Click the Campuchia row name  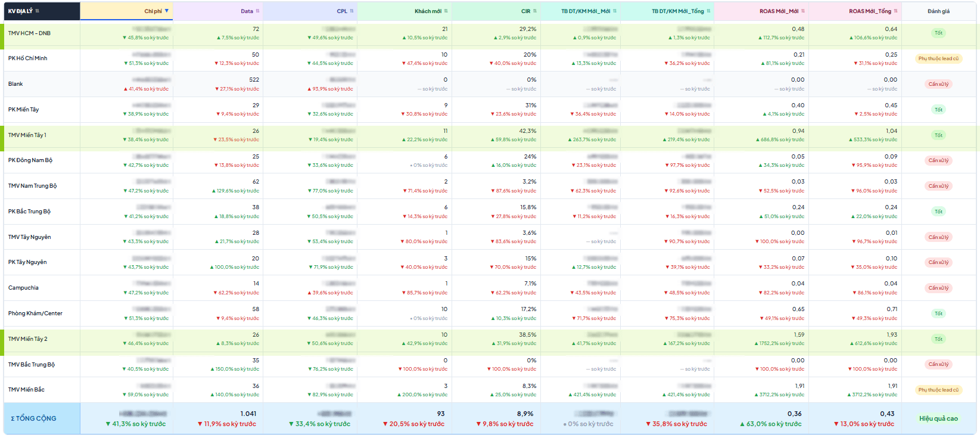coord(23,288)
